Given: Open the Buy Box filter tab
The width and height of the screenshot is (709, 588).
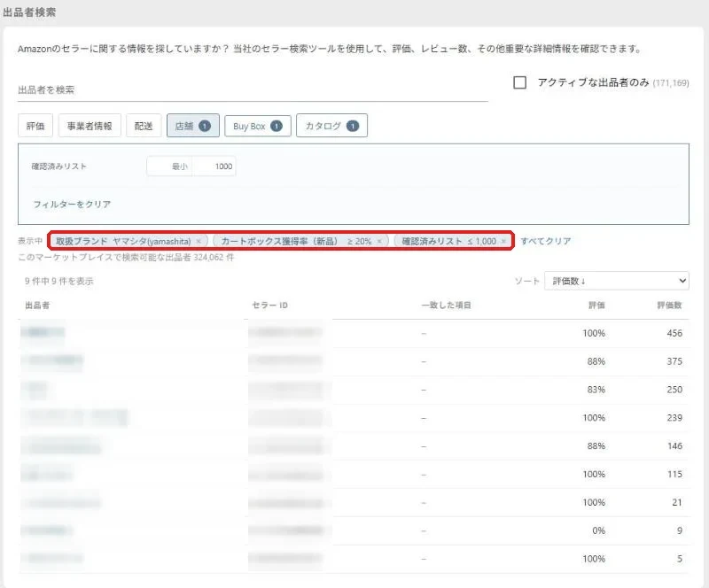Looking at the screenshot, I should (x=258, y=126).
